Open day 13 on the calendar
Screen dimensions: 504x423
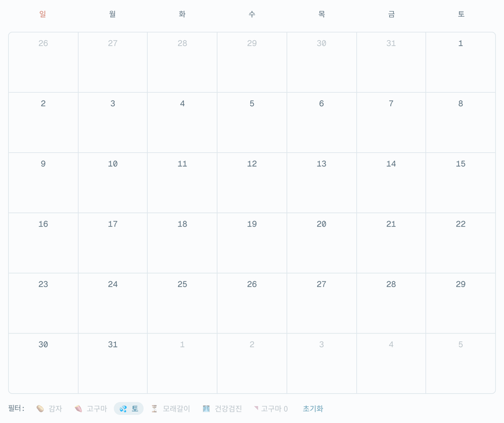(321, 183)
